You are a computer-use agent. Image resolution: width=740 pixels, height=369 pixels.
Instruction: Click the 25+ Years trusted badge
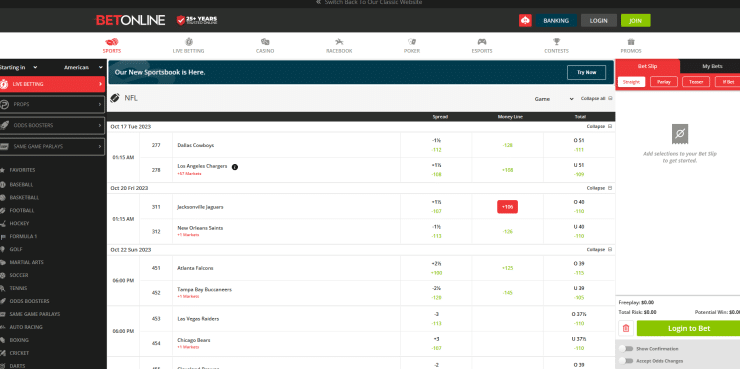(197, 20)
